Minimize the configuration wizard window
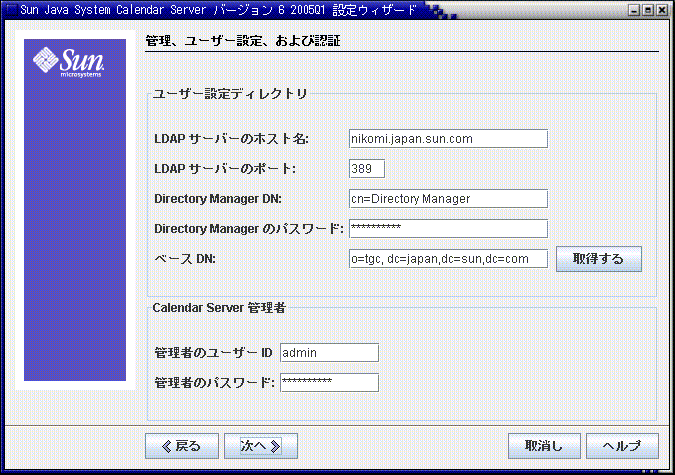The image size is (675, 475). [x=634, y=10]
